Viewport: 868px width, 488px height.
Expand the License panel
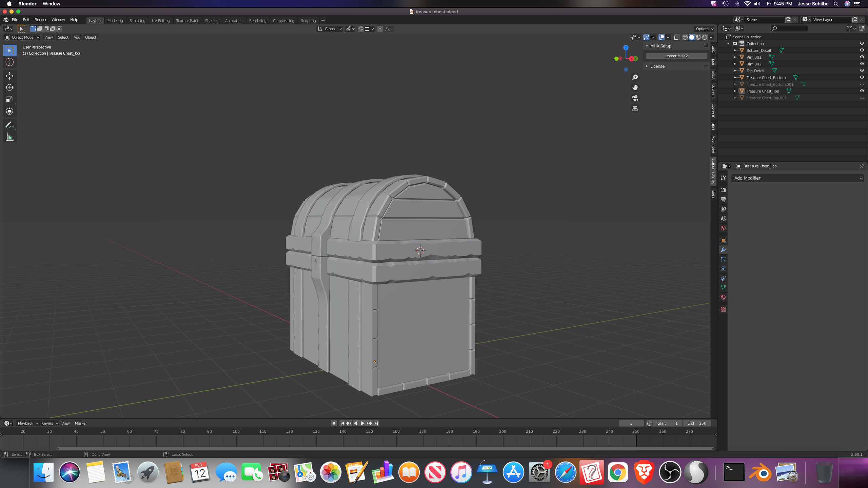(x=657, y=66)
